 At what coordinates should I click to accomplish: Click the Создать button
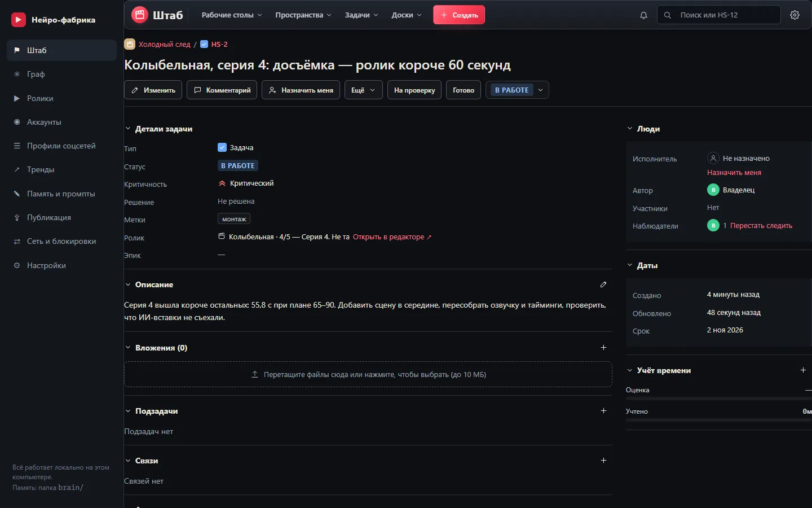459,15
